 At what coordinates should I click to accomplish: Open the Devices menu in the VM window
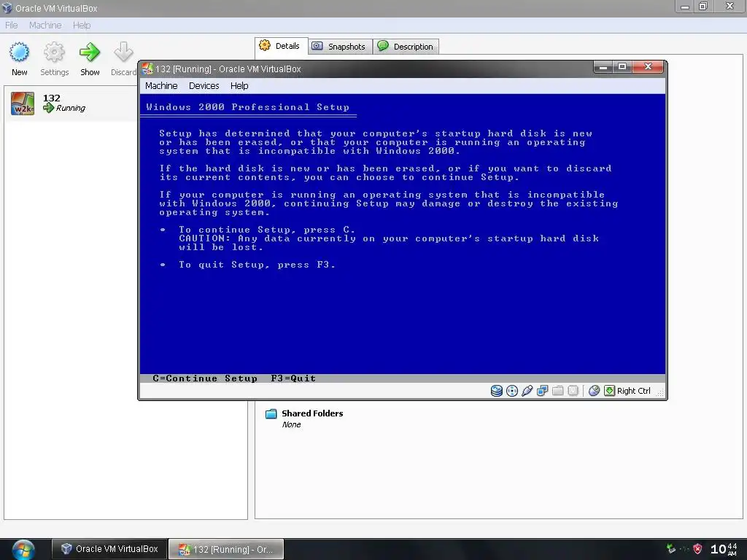coord(204,86)
